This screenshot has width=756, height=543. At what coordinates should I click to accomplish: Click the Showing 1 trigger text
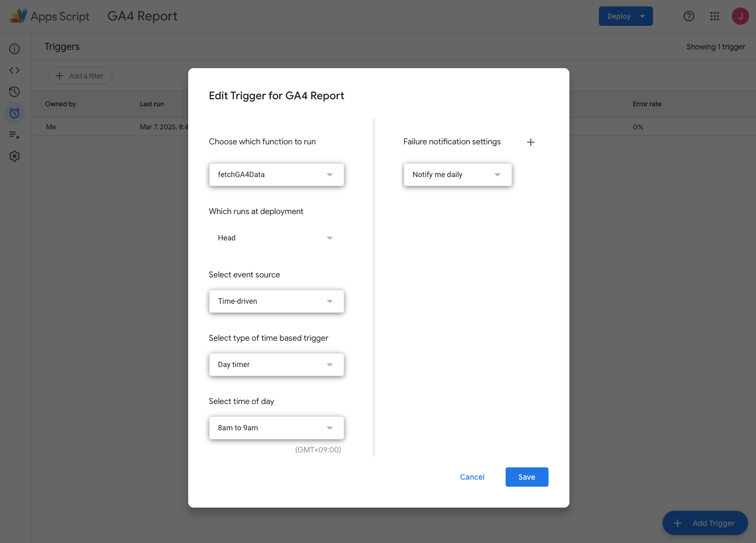(716, 47)
